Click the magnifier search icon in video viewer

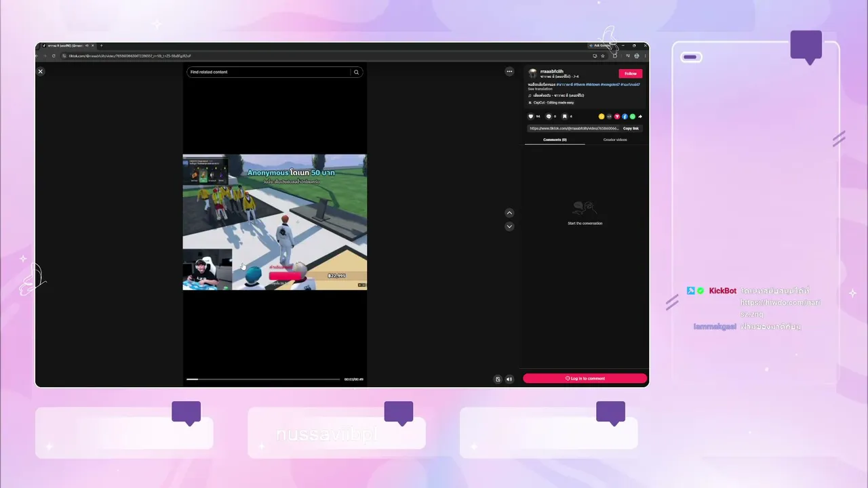[356, 72]
